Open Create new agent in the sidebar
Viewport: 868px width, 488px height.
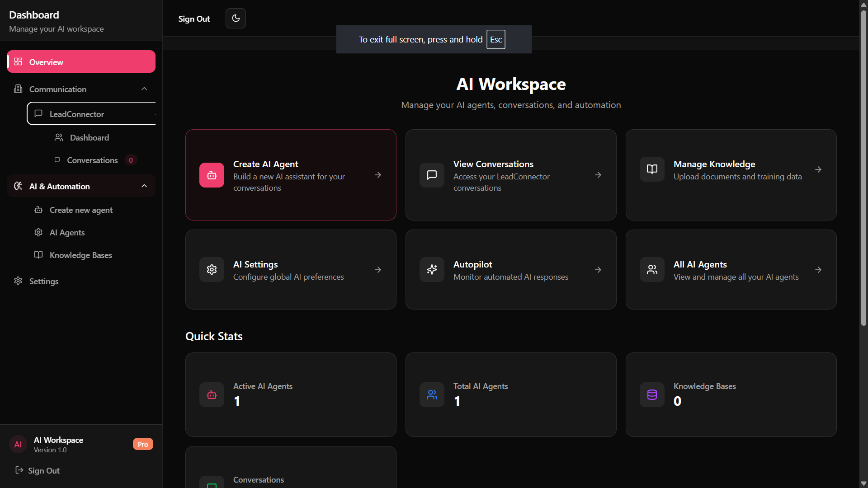[x=81, y=210]
